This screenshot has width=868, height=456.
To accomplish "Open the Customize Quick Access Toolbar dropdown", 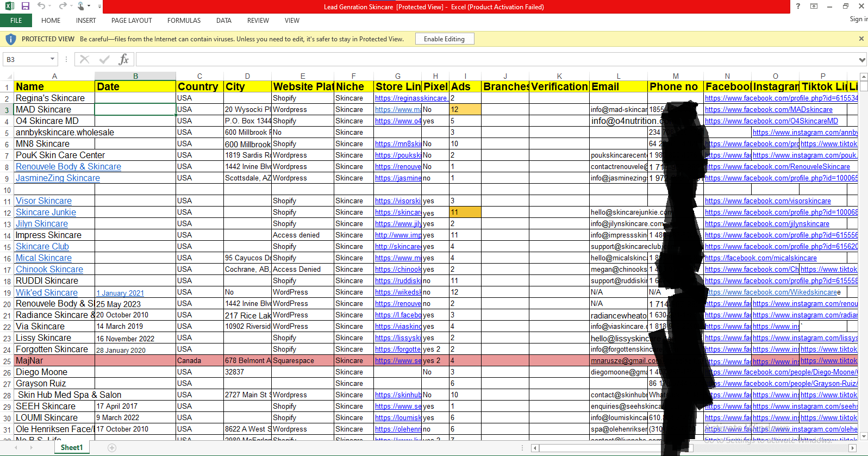I will [x=100, y=7].
